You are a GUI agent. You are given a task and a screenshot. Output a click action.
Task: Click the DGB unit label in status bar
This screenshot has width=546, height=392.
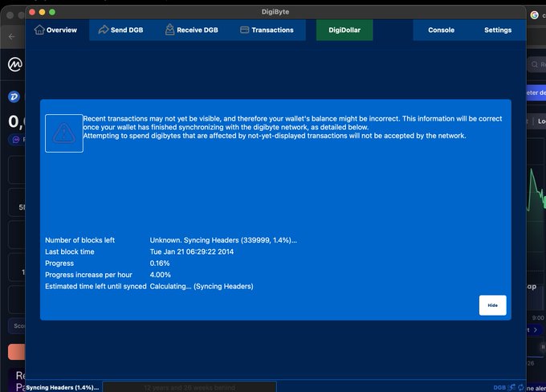click(x=499, y=387)
